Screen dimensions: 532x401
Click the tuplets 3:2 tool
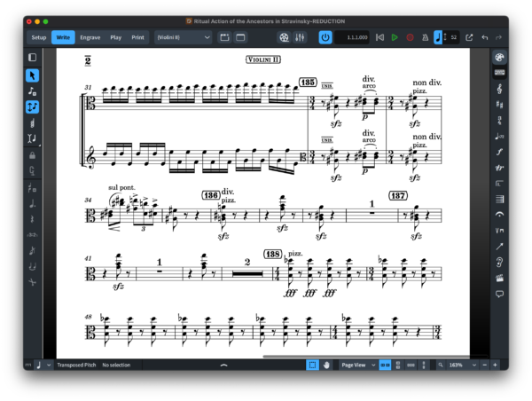[x=32, y=234]
